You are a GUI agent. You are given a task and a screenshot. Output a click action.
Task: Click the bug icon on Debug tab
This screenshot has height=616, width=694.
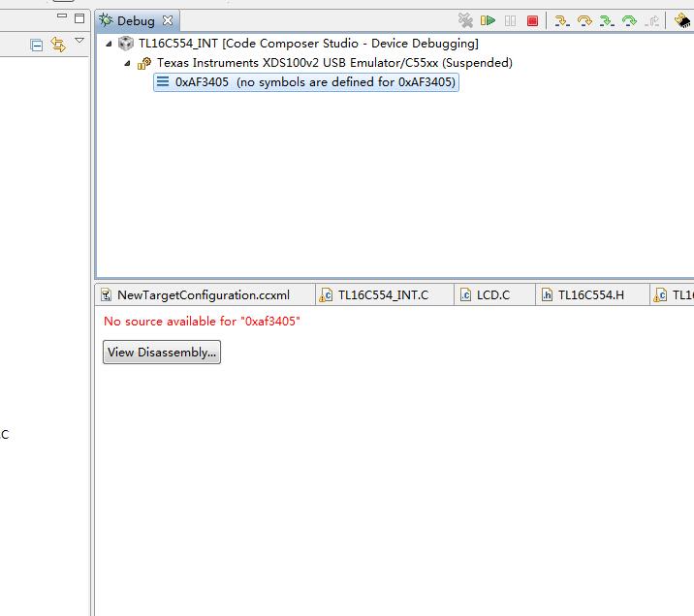(106, 20)
